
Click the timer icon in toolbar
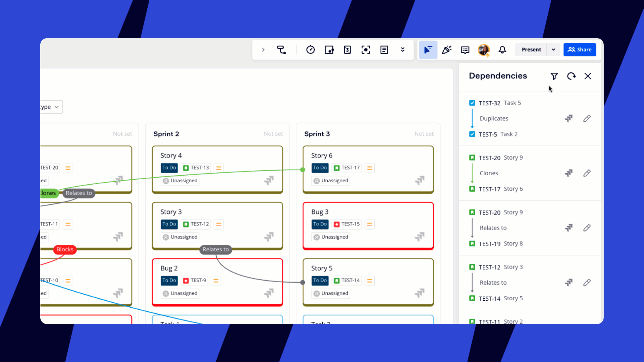click(x=310, y=50)
